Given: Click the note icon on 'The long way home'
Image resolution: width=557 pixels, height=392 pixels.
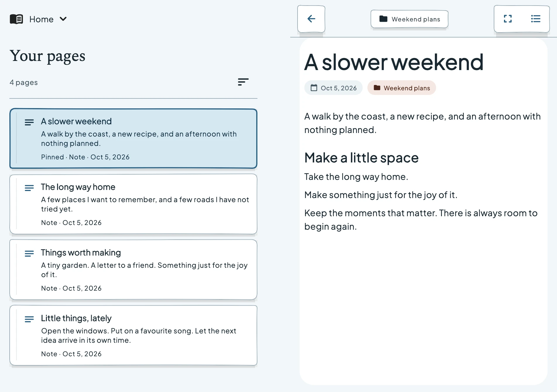Looking at the screenshot, I should (29, 188).
